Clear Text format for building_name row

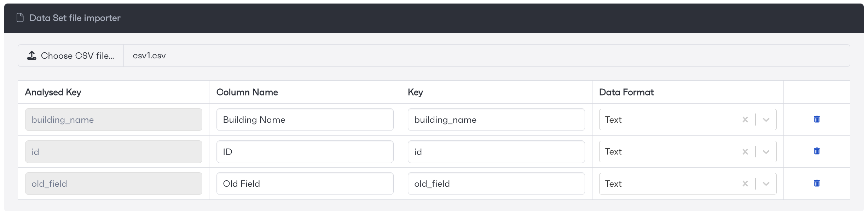(745, 120)
